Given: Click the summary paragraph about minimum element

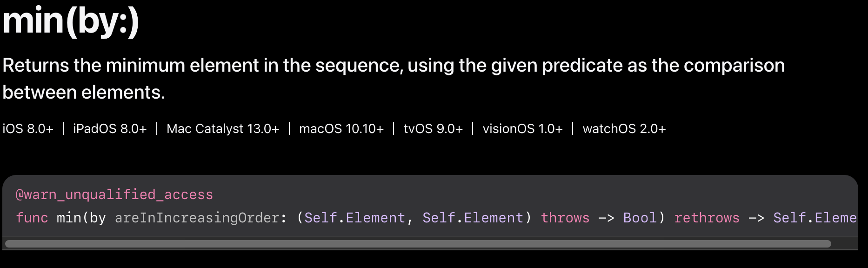Looking at the screenshot, I should tap(394, 79).
